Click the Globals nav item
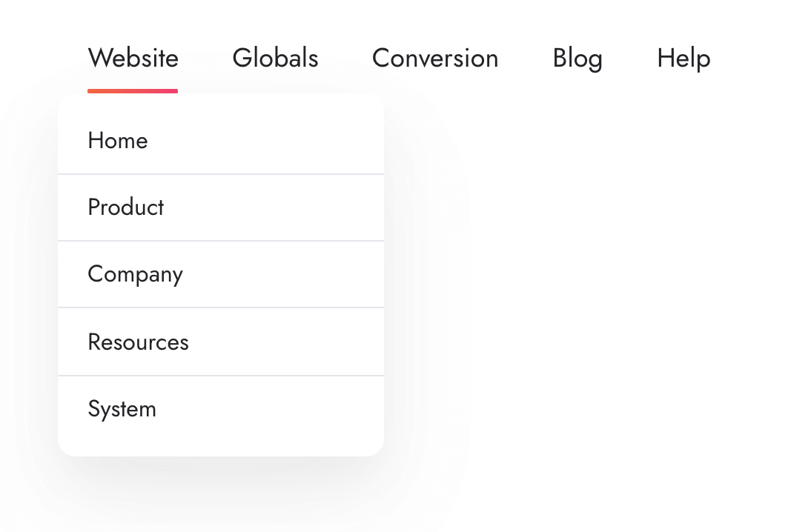Screen dimensions: 788x532 [275, 59]
